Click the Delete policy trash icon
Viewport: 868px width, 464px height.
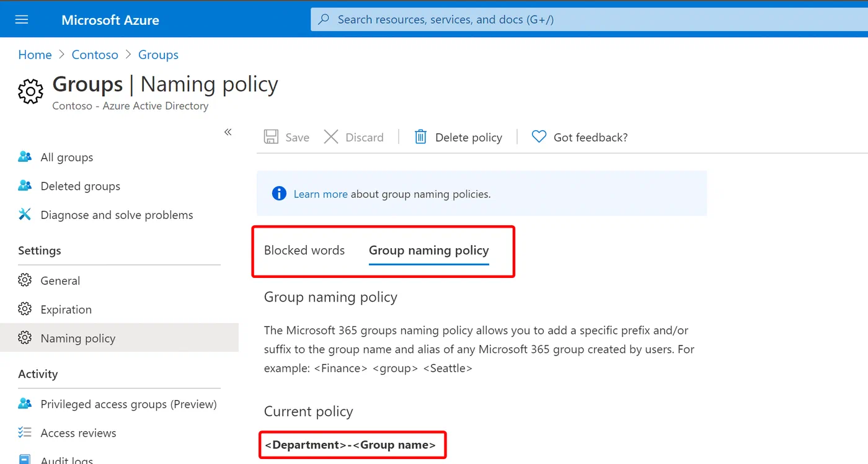tap(420, 137)
